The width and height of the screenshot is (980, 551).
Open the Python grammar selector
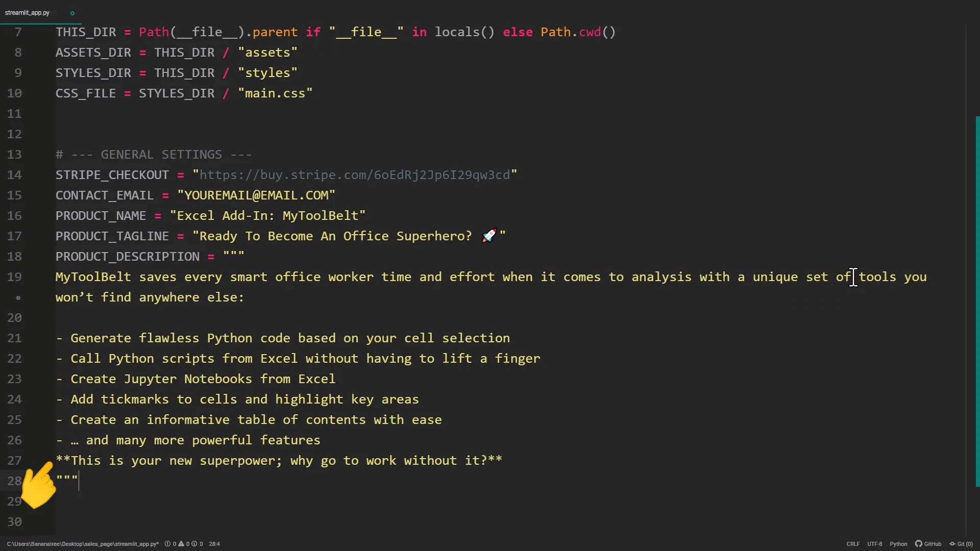pyautogui.click(x=898, y=544)
